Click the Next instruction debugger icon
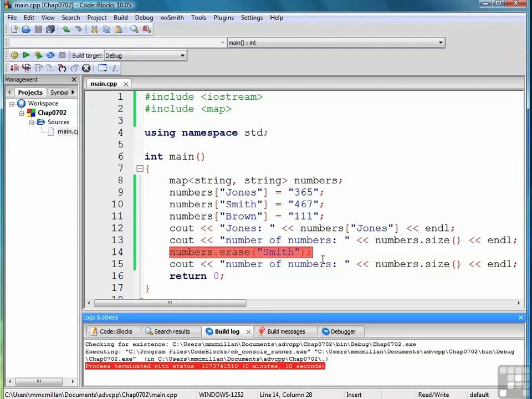This screenshot has width=532, height=399. 50,68
